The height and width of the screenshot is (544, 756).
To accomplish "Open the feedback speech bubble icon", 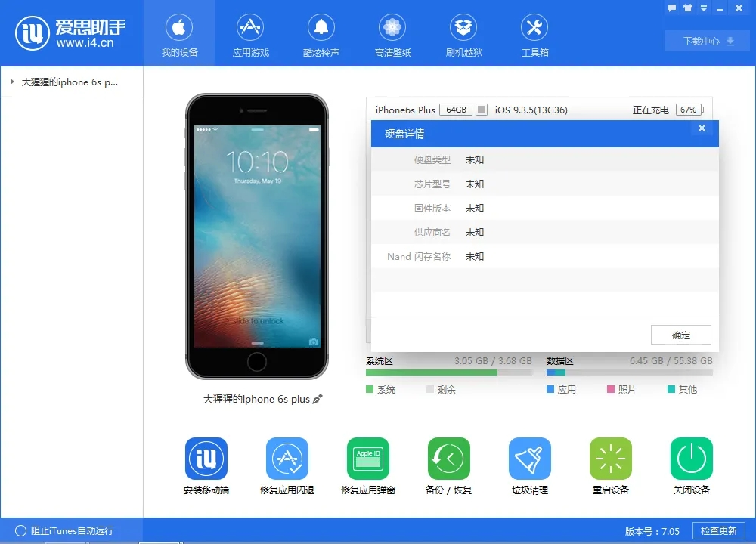I will coord(672,8).
